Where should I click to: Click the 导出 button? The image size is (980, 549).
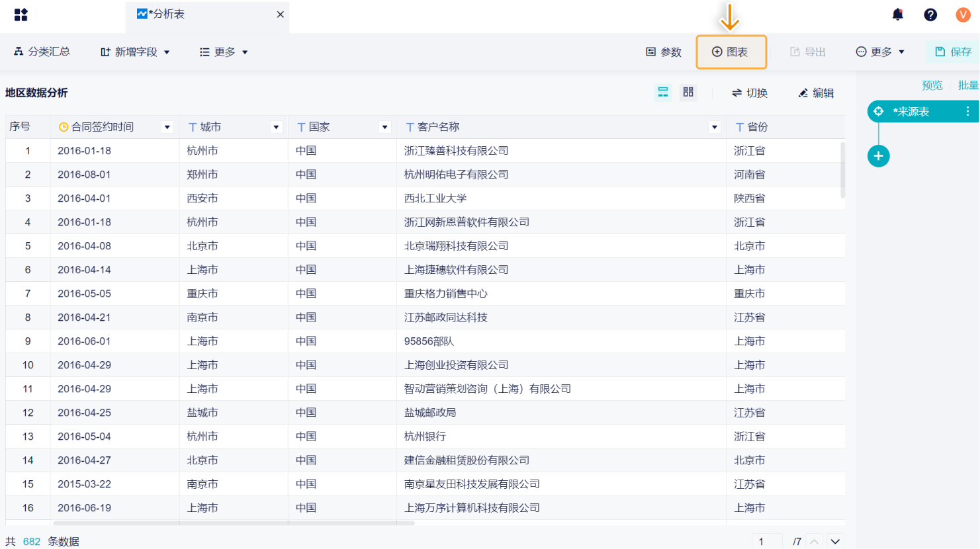(808, 52)
